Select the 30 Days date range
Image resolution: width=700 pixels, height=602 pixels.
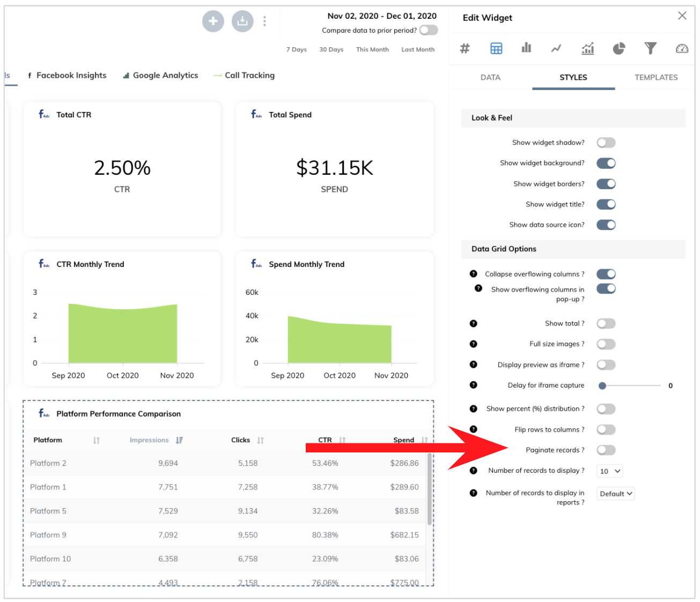(x=331, y=49)
